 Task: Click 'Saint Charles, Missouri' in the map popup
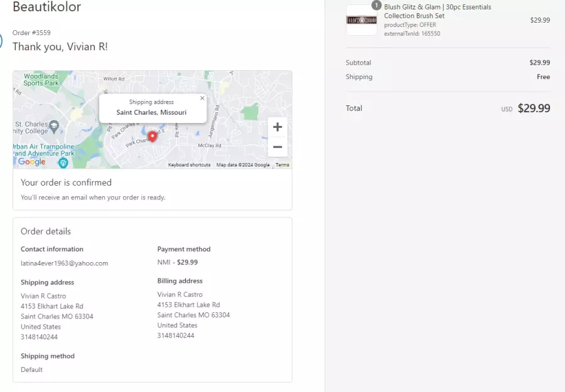151,112
